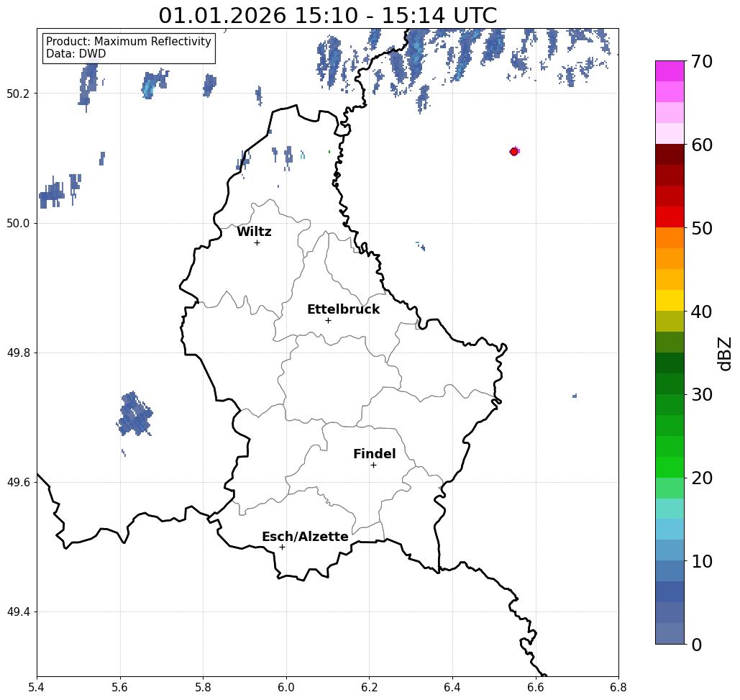740x700 pixels.
Task: Select the Esch/Alzette city label
Action: [306, 536]
